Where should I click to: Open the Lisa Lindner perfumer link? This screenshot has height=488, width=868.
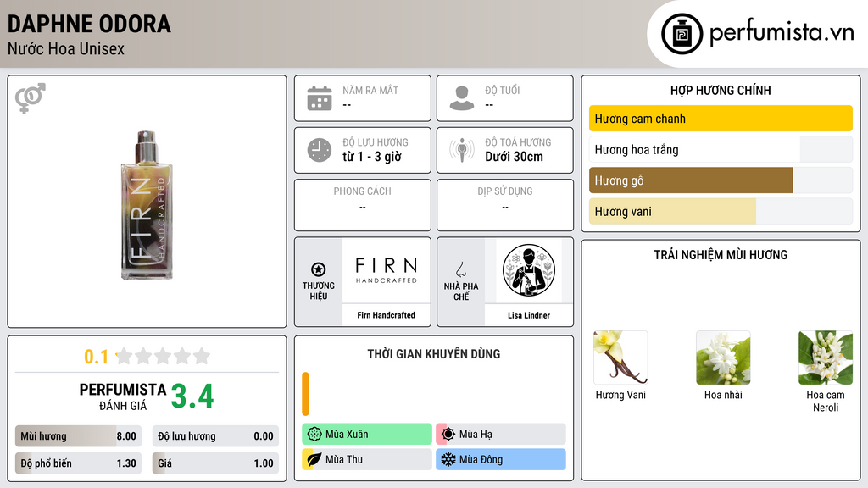point(529,315)
